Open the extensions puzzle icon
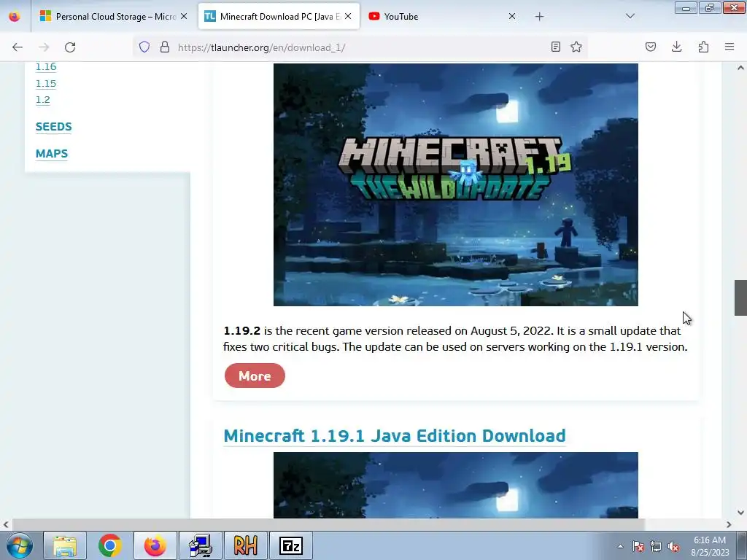The width and height of the screenshot is (747, 560). click(703, 47)
